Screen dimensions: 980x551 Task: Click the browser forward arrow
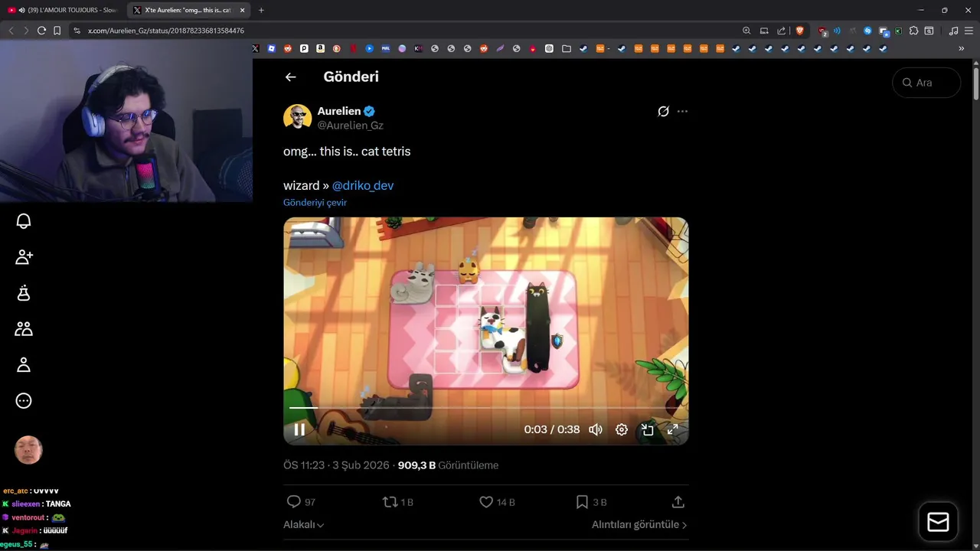click(26, 31)
